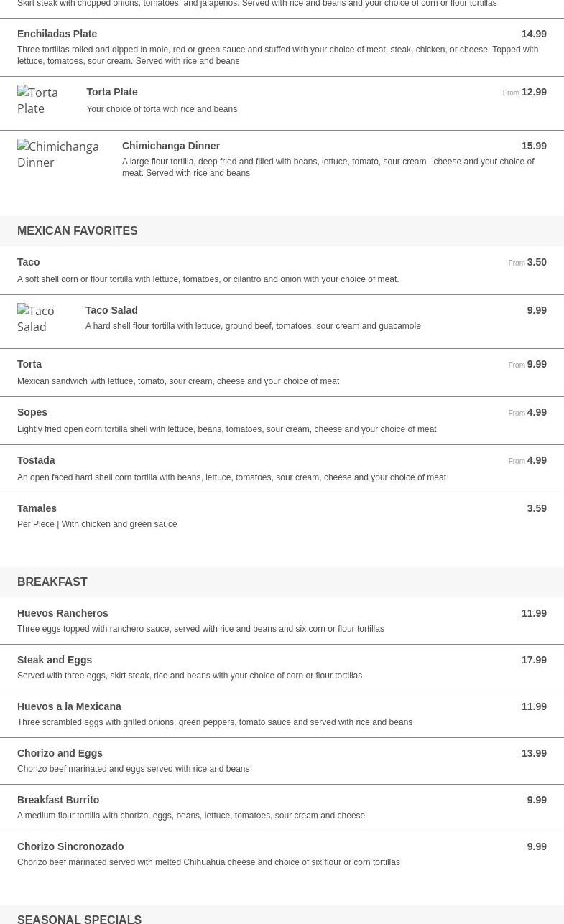
Task: Choose the Chimichanga Dinner item title
Action: pos(171,146)
